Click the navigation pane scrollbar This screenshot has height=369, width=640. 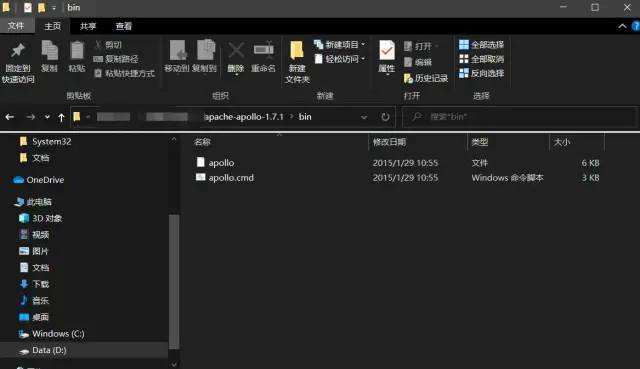click(x=174, y=282)
